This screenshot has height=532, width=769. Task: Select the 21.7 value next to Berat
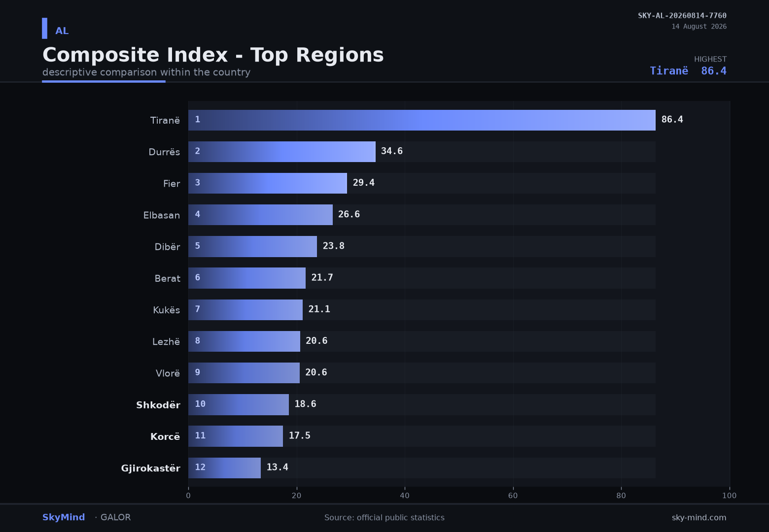322,277
